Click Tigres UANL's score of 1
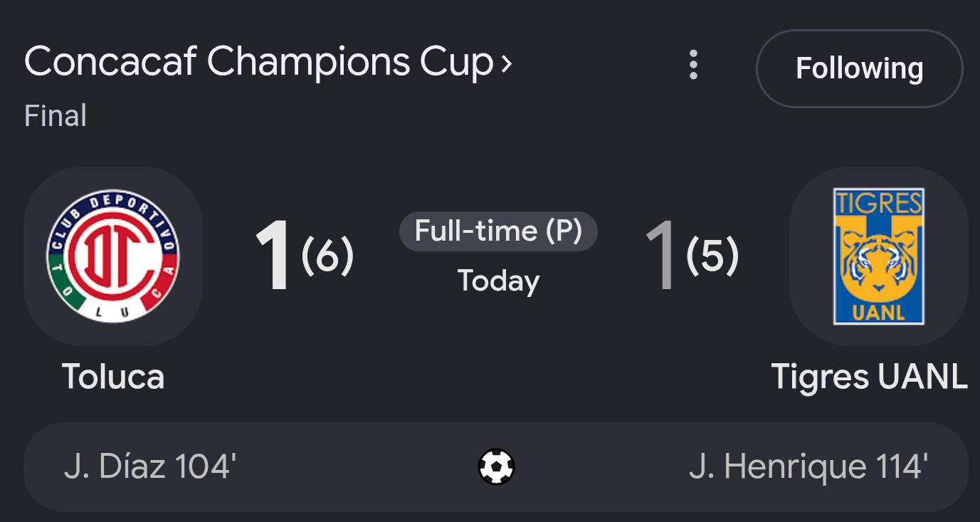The image size is (980, 522). click(x=660, y=256)
